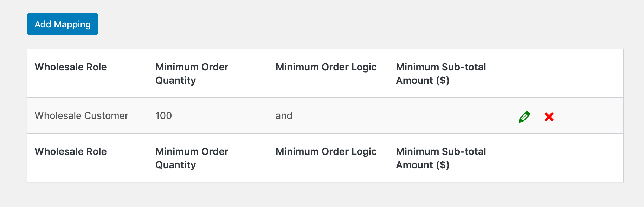Delete the Wholesale Customer mapping with red X

549,117
